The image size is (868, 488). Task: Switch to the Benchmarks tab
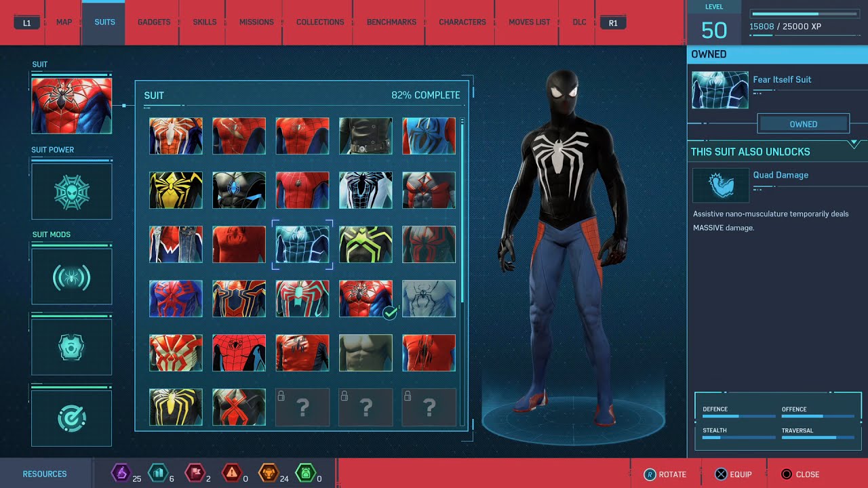(x=391, y=22)
